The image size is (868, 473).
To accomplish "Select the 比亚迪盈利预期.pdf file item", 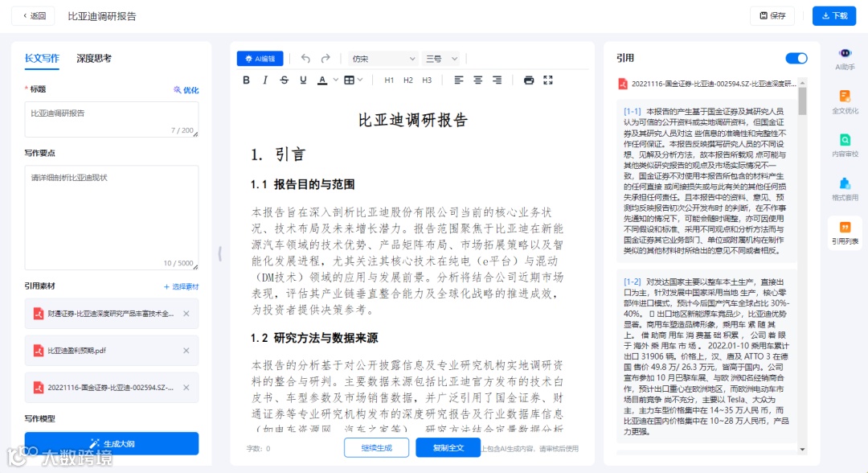I will [111, 351].
